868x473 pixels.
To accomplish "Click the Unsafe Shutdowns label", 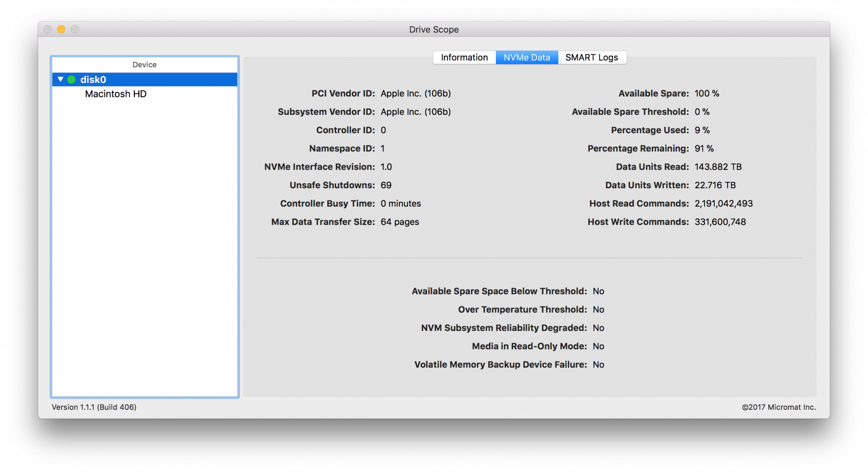I will click(332, 185).
